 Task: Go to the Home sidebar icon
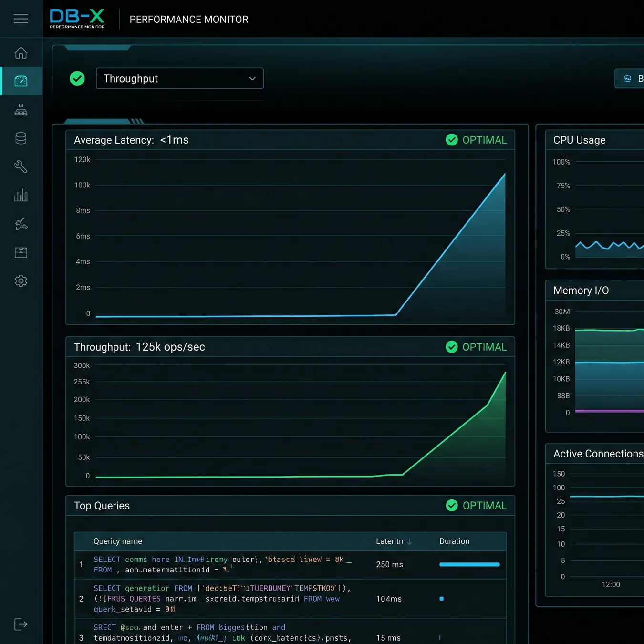click(21, 53)
